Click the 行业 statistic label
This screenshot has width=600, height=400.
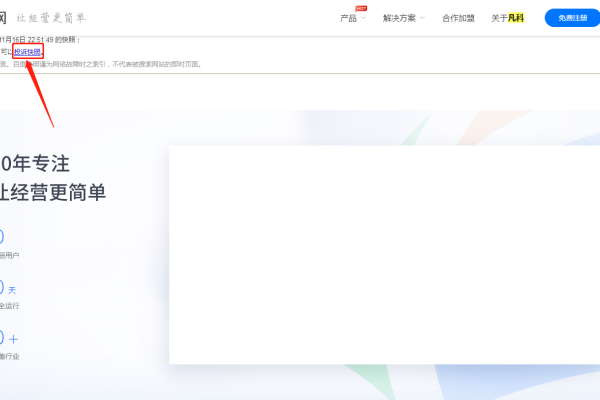click(x=10, y=356)
